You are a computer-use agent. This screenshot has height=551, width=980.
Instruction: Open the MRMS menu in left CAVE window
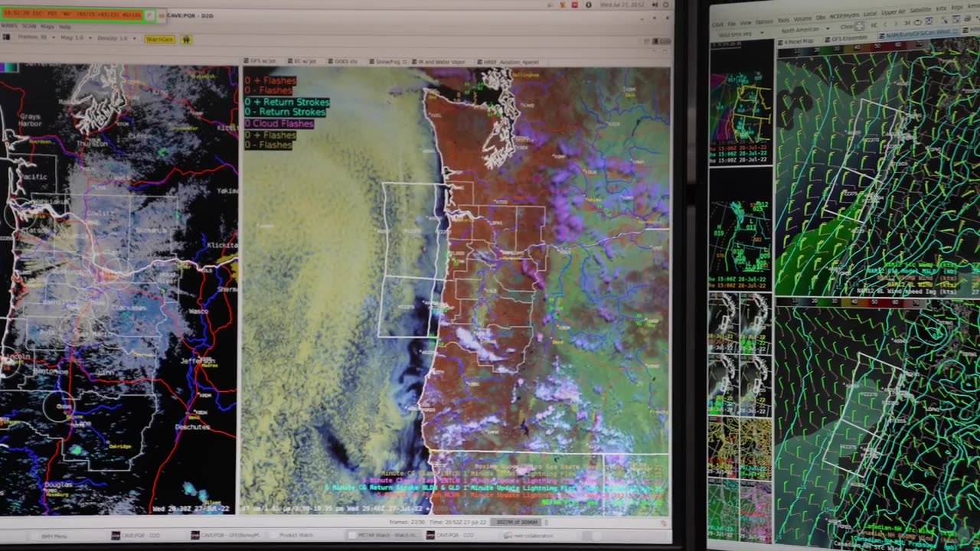(9, 26)
